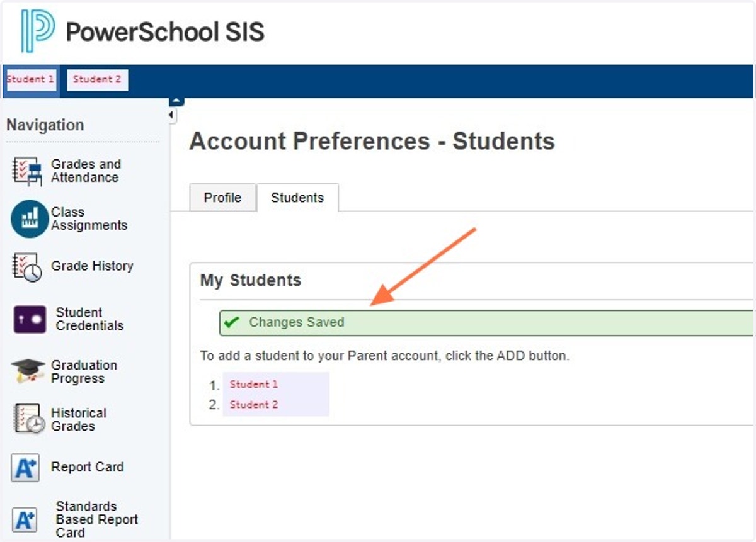Open Grades and Attendance icon

click(27, 171)
